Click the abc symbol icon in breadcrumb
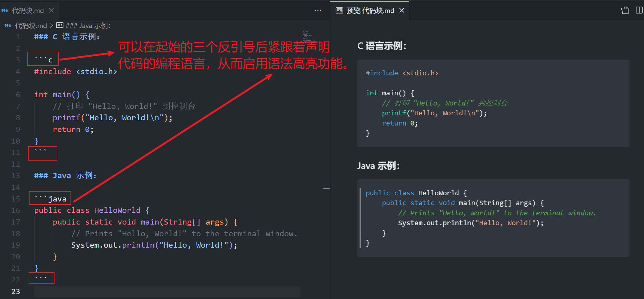Screen dimensions: 644x299 pyautogui.click(x=60, y=25)
